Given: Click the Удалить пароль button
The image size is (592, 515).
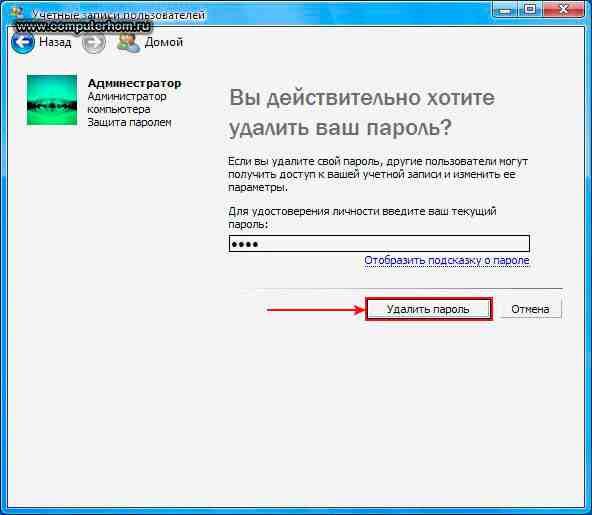Looking at the screenshot, I should tap(429, 309).
